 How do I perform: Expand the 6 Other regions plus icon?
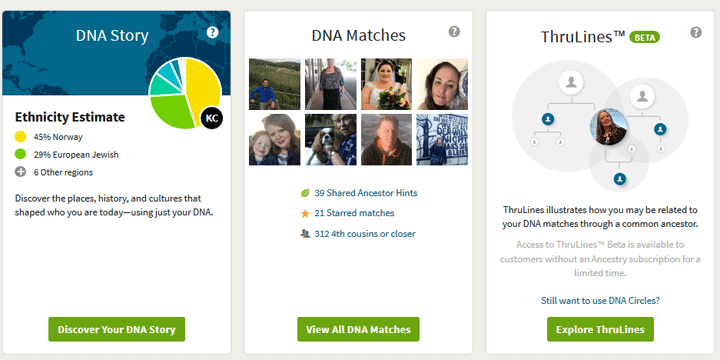pyautogui.click(x=20, y=172)
